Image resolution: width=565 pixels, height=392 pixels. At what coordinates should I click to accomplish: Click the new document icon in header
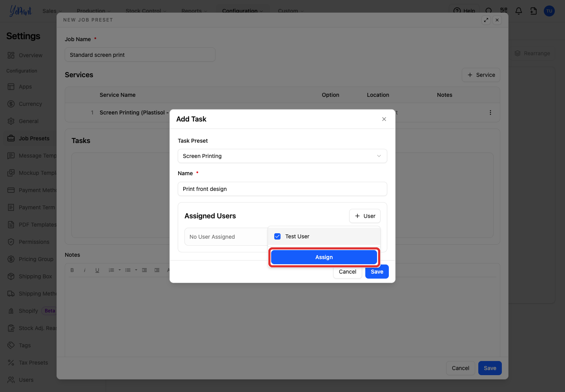pos(534,11)
